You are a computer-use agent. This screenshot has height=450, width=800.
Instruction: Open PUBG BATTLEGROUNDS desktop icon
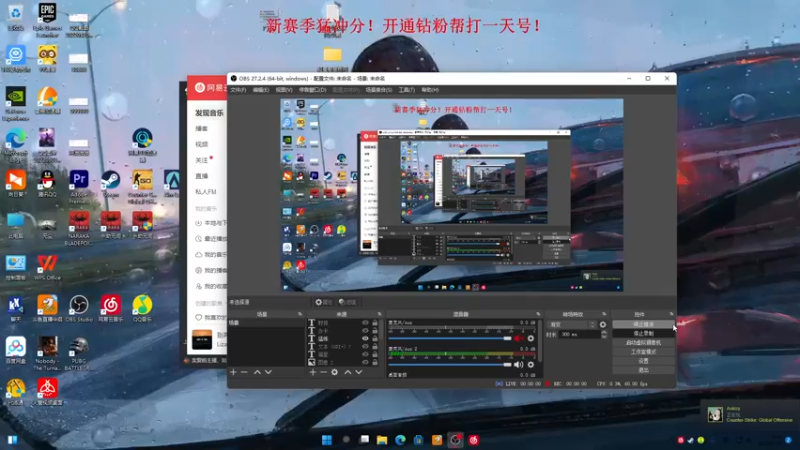pos(79,354)
